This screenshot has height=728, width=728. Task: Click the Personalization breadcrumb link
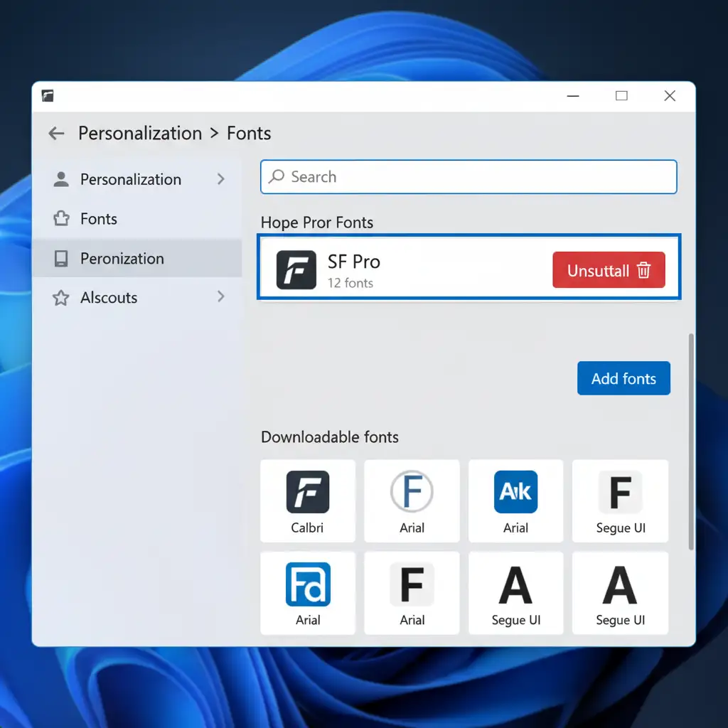click(140, 134)
